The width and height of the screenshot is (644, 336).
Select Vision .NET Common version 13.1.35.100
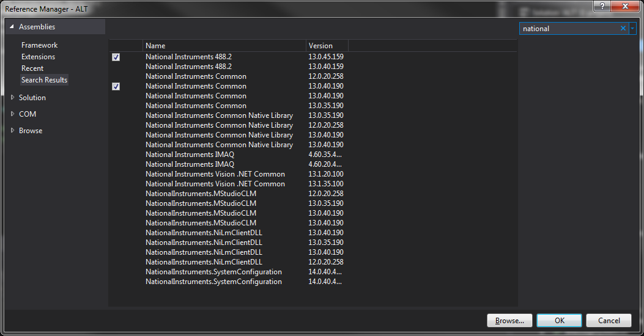coord(313,184)
